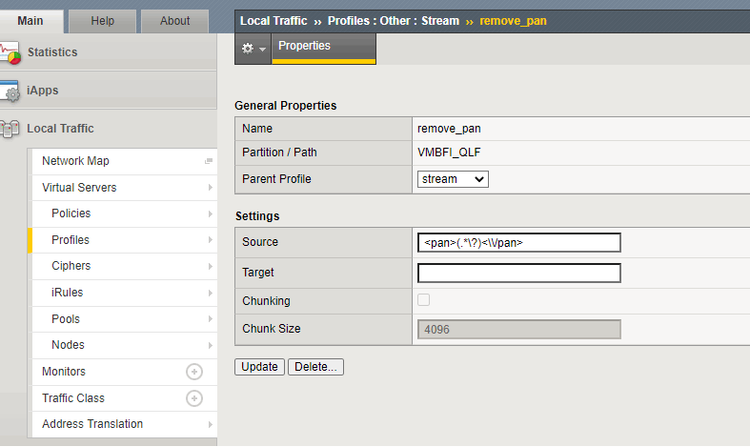Expand the Address Translation submenu arrow
This screenshot has height=447, width=750.
tap(210, 424)
